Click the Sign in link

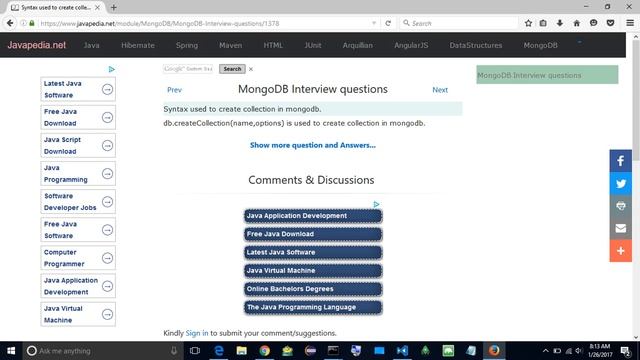click(x=197, y=333)
